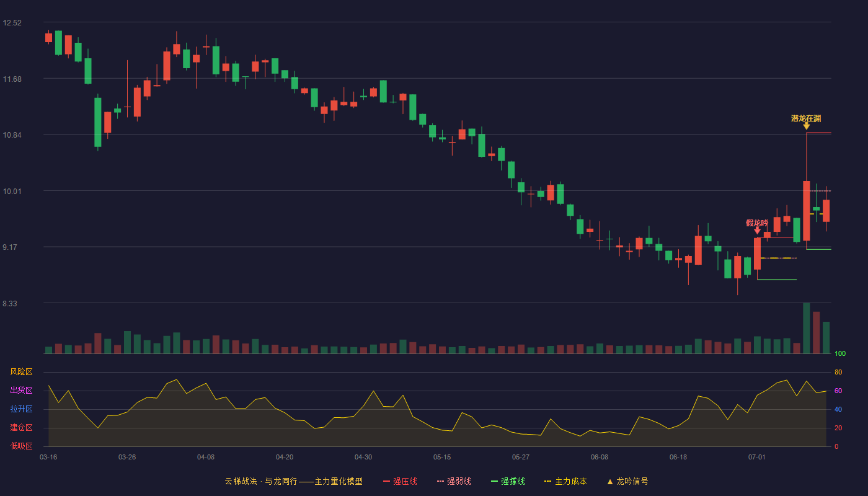868x496 pixels.
Task: Click the 低吸区 zone label
Action: click(21, 446)
